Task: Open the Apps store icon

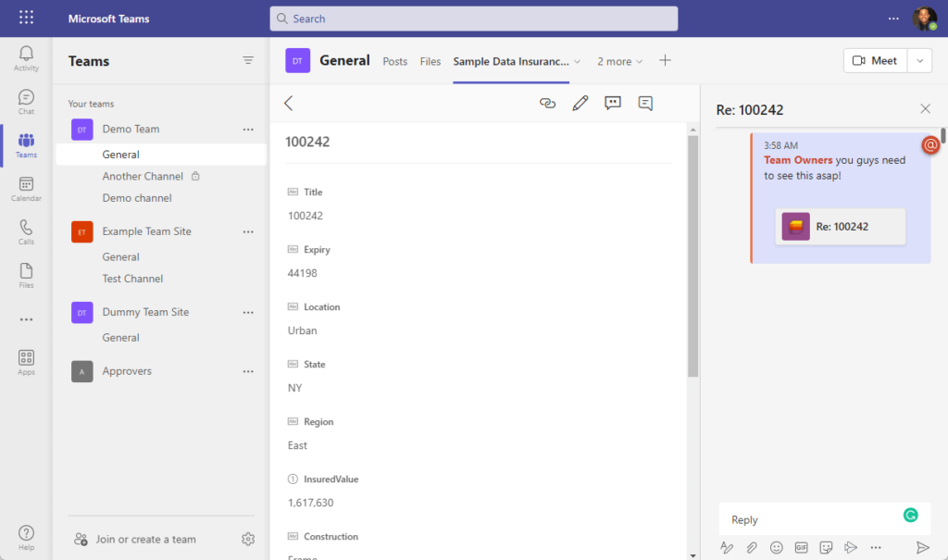Action: pos(26,363)
